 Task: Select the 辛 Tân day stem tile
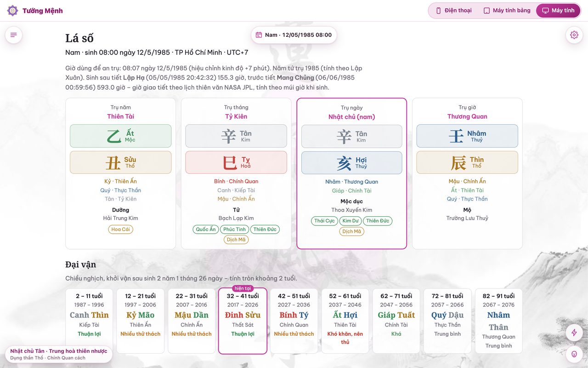pyautogui.click(x=351, y=137)
